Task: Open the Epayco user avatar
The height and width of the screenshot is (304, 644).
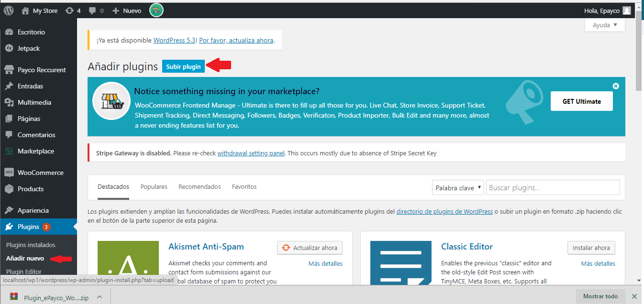Action: (626, 11)
